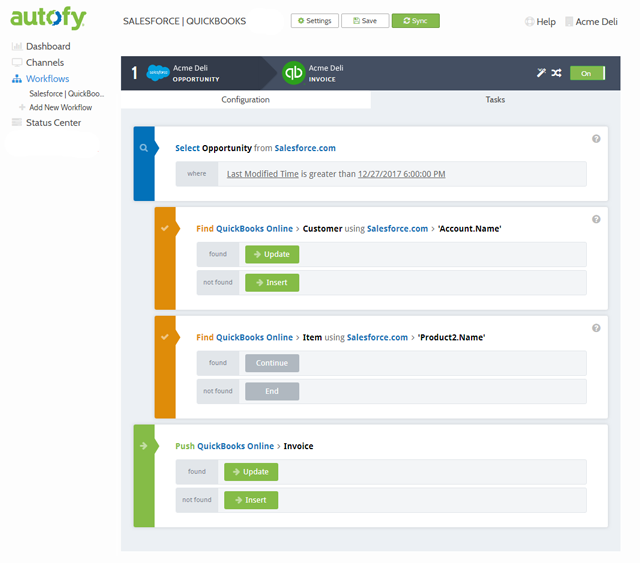The height and width of the screenshot is (563, 640).
Task: Click Update in the Invoice found row
Action: pos(251,472)
